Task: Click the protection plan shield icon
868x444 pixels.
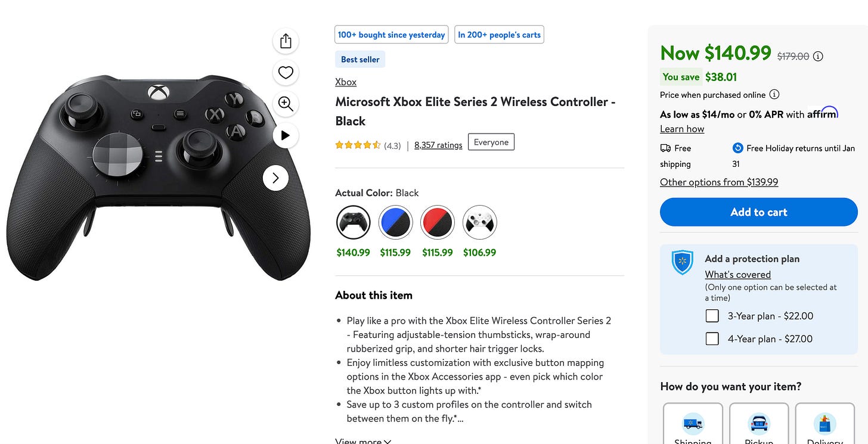Action: pyautogui.click(x=682, y=262)
